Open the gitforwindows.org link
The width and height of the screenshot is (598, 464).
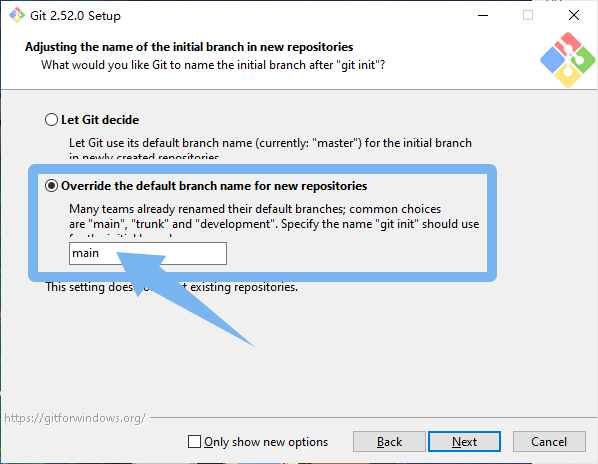pyautogui.click(x=75, y=418)
